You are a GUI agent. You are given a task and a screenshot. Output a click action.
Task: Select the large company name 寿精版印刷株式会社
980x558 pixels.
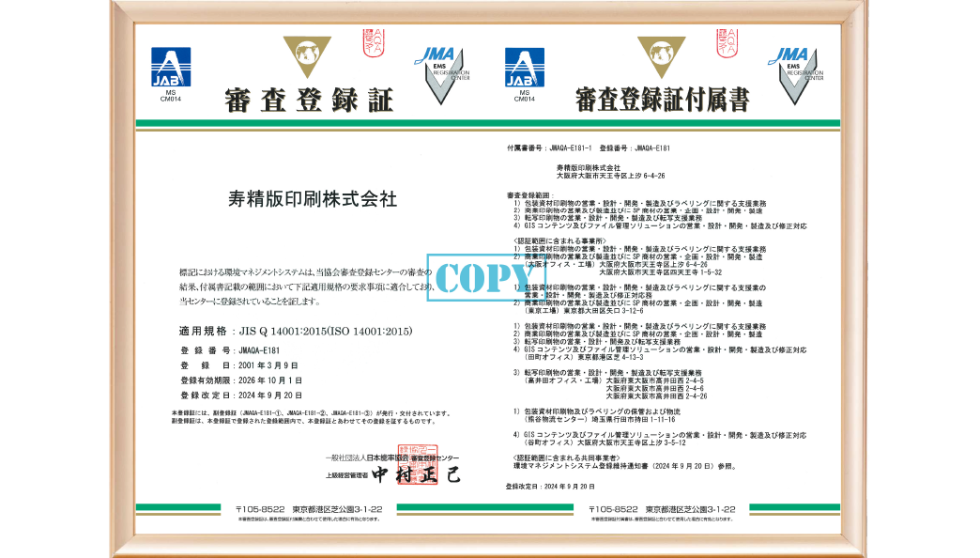tap(313, 199)
